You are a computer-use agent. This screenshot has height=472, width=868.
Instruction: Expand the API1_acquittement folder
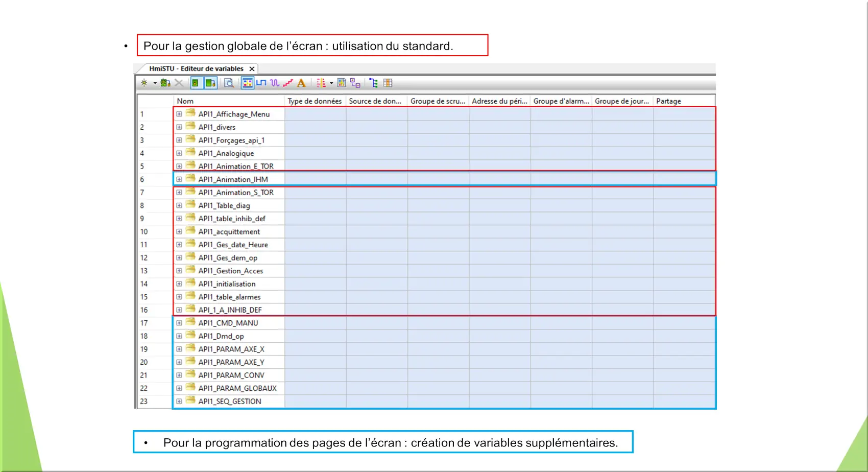coord(179,231)
